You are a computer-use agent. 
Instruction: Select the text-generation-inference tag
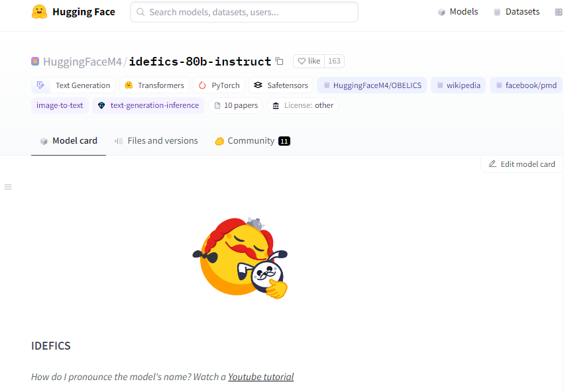click(148, 105)
